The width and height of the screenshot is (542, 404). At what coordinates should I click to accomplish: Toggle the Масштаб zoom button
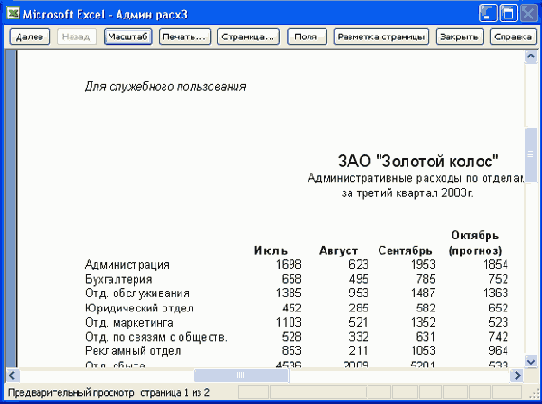(x=128, y=37)
